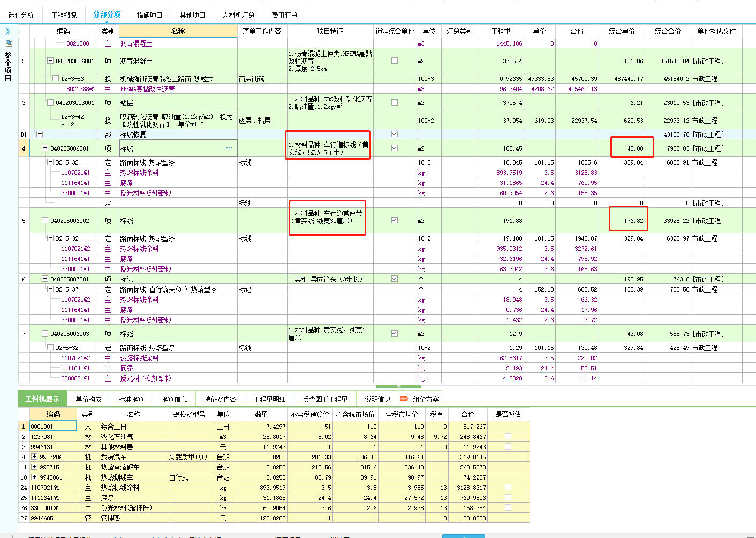Viewport: 756px width, 538px height.
Task: Open the ellipsis button in 标线 name cell
Action: (x=229, y=148)
